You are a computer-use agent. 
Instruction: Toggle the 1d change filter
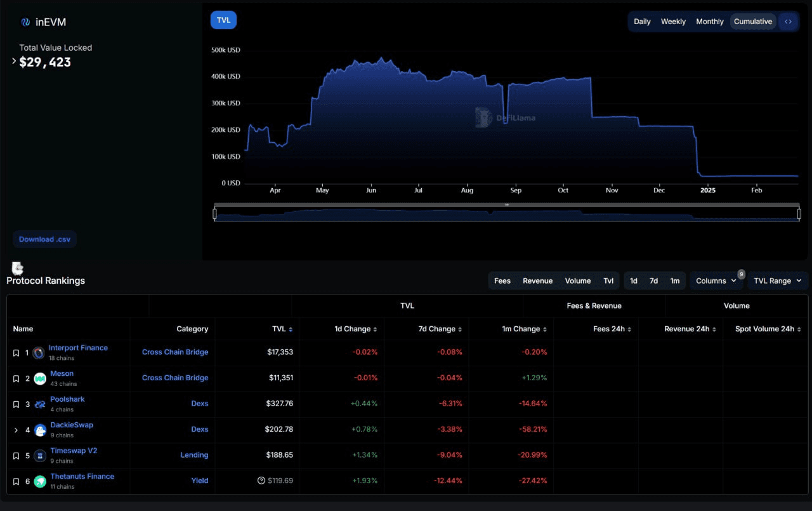pos(634,281)
